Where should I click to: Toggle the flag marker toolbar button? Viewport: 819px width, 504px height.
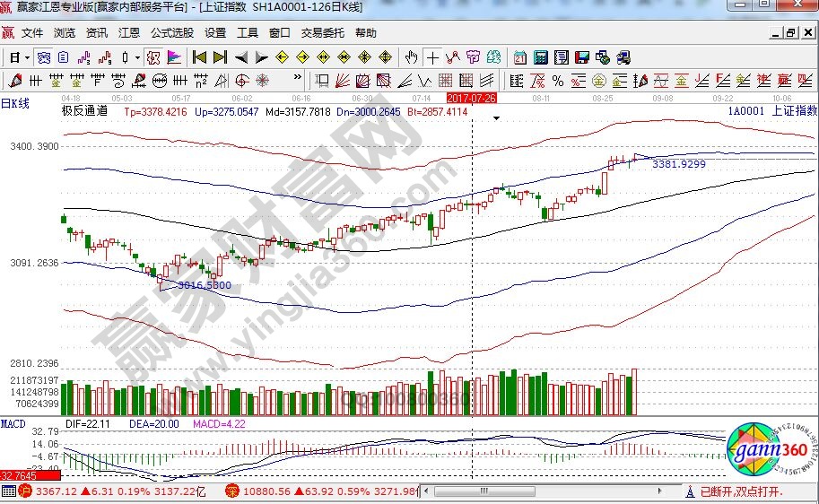pos(173,57)
